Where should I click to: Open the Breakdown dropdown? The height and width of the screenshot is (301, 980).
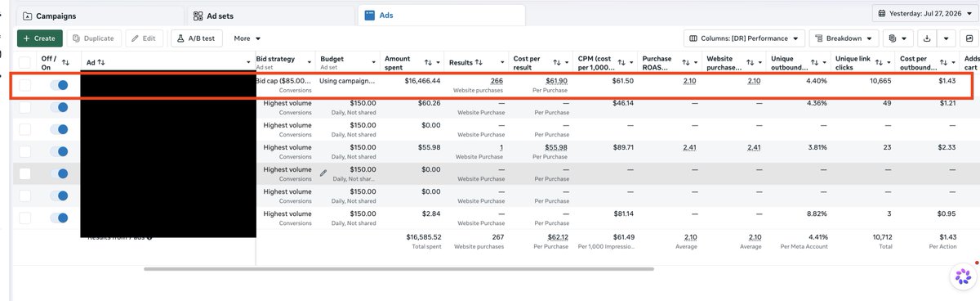point(844,38)
